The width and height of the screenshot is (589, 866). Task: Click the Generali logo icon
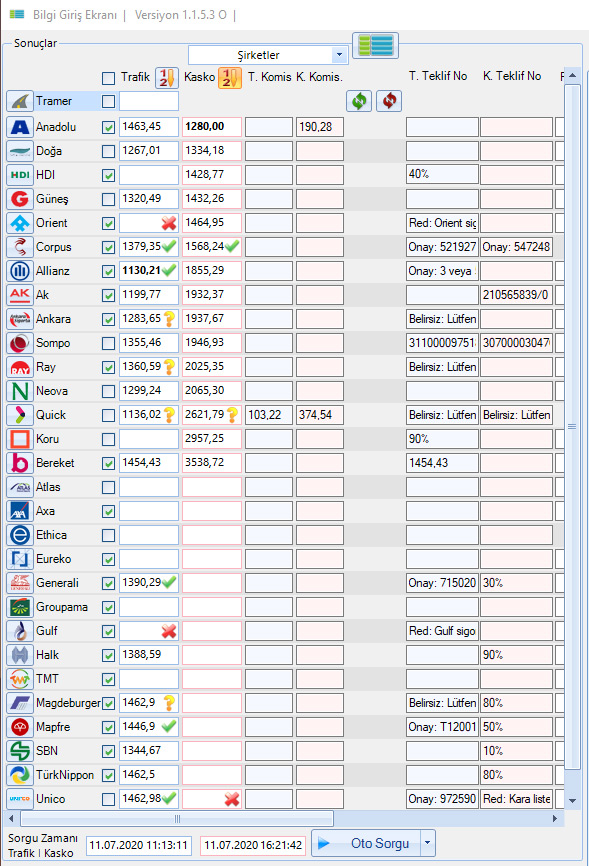coord(20,583)
